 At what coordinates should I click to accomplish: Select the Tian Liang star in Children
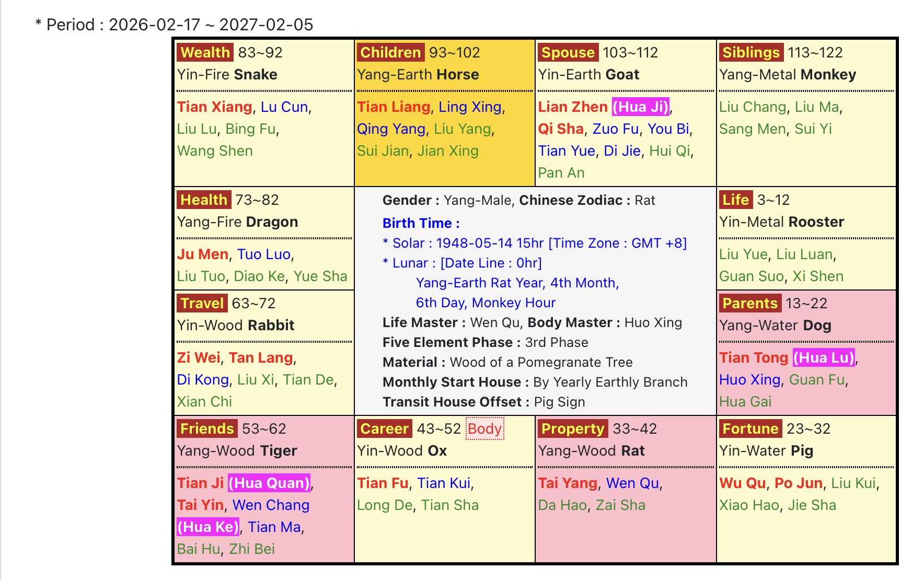tap(393, 107)
